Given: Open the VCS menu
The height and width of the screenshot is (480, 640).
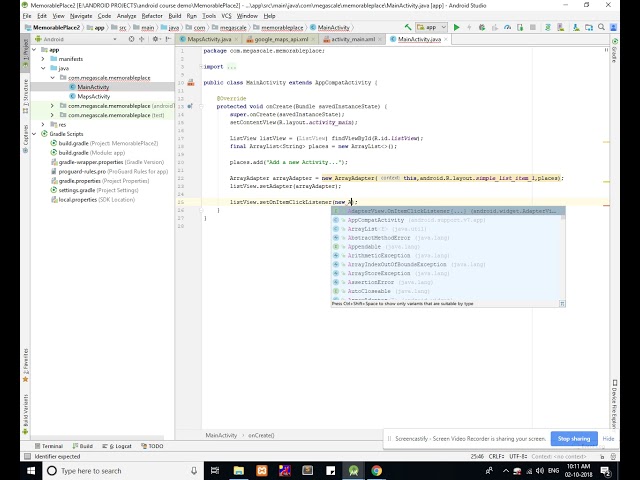Looking at the screenshot, I should (x=226, y=16).
